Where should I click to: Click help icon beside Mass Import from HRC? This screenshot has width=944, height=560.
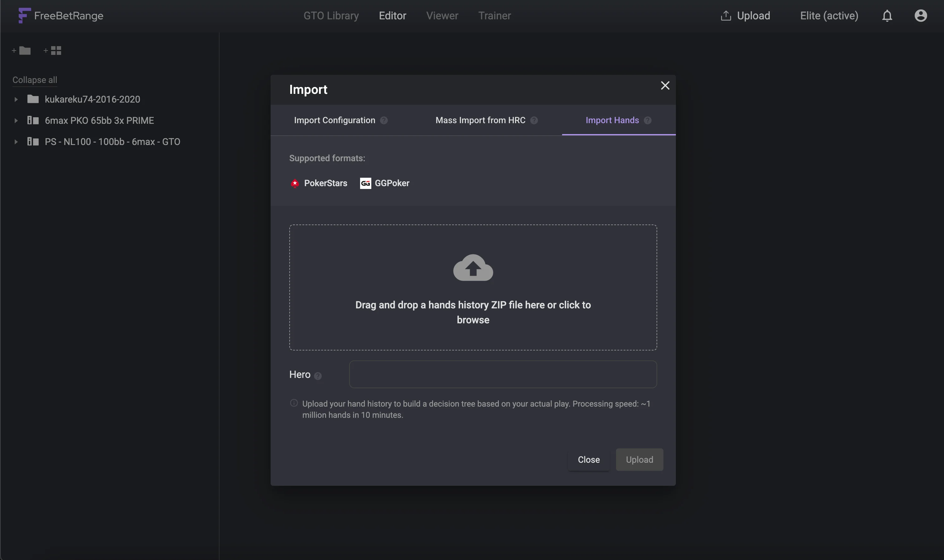(x=534, y=120)
